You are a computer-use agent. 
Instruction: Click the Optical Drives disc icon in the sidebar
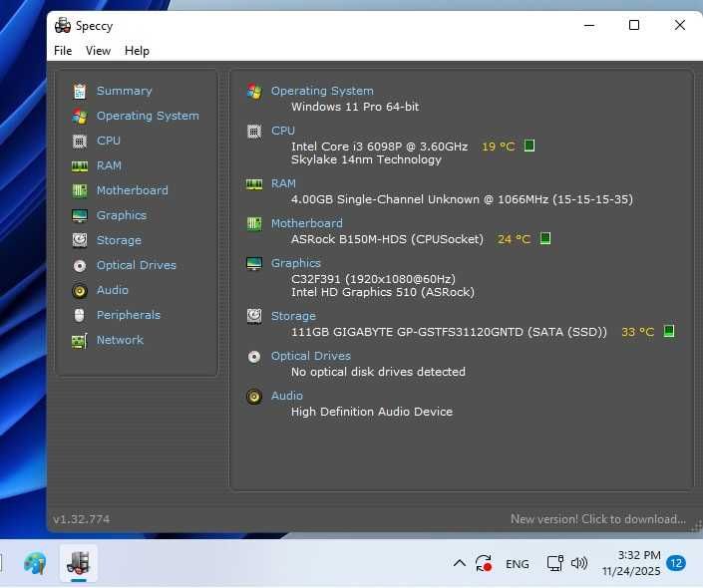click(80, 266)
